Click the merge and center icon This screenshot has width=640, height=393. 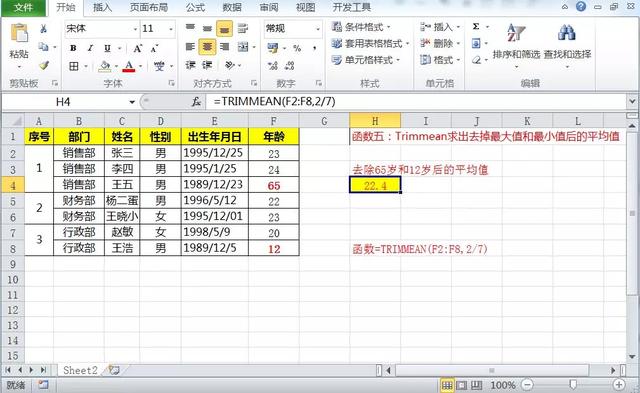[x=243, y=47]
